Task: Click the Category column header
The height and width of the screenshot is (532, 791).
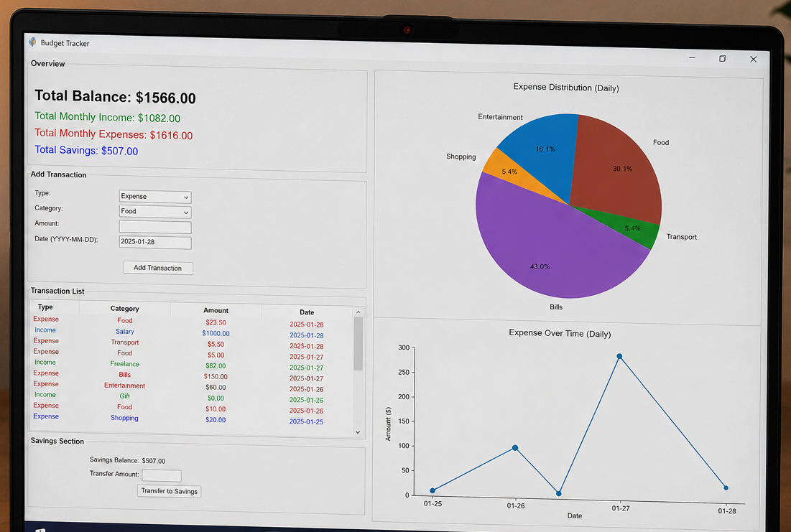Action: (x=124, y=309)
